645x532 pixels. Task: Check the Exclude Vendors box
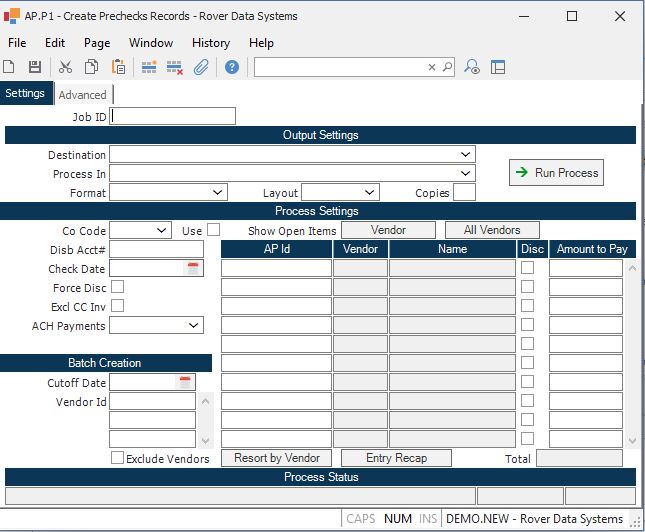click(118, 458)
